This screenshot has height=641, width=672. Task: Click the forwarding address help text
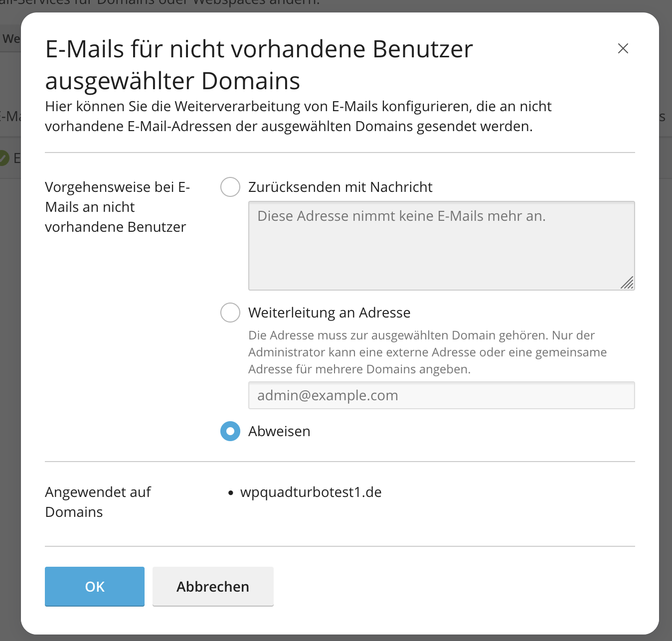tap(427, 352)
